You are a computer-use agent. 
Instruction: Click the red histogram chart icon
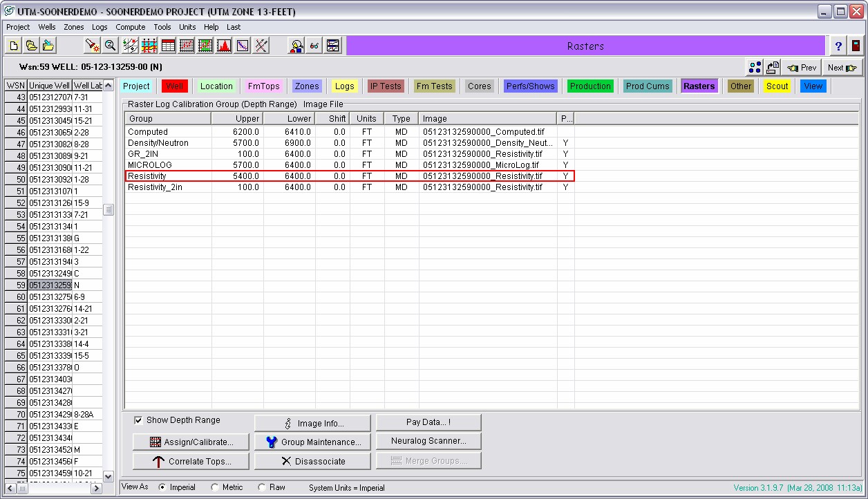click(224, 46)
